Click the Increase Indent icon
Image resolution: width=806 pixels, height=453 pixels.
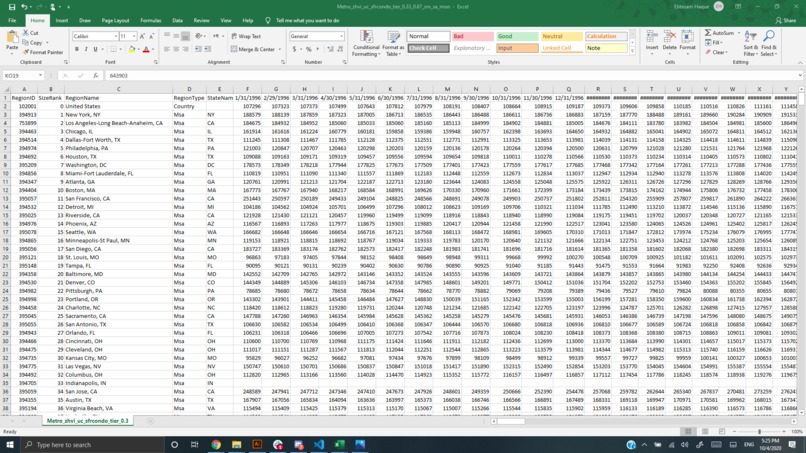coord(208,49)
